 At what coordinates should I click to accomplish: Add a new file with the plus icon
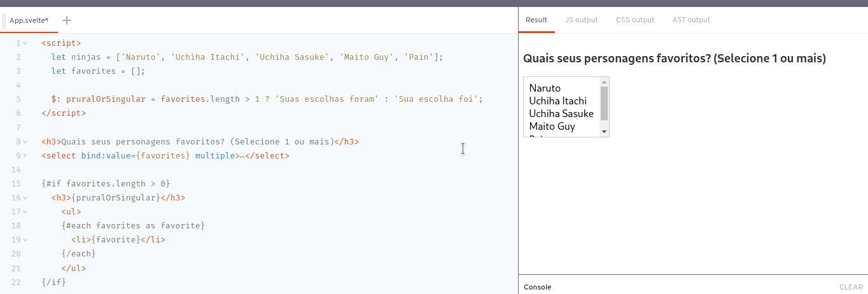pyautogui.click(x=67, y=20)
